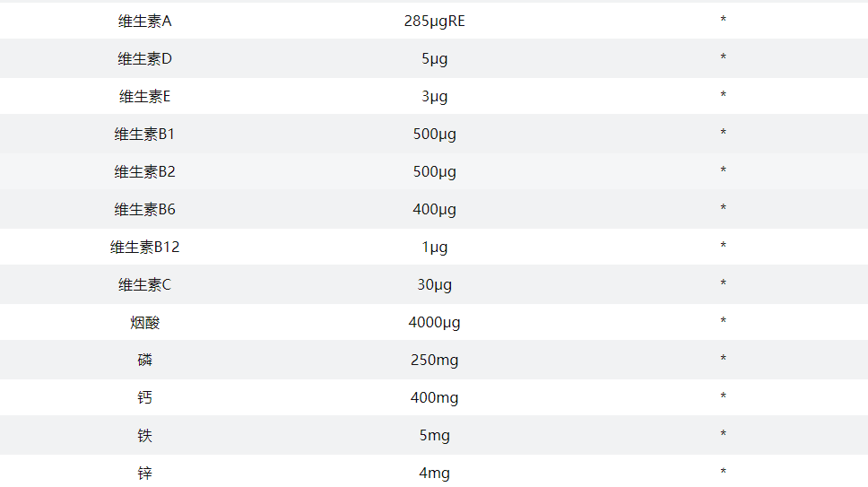This screenshot has height=487, width=868.
Task: Select the 维生素E row label
Action: [144, 96]
